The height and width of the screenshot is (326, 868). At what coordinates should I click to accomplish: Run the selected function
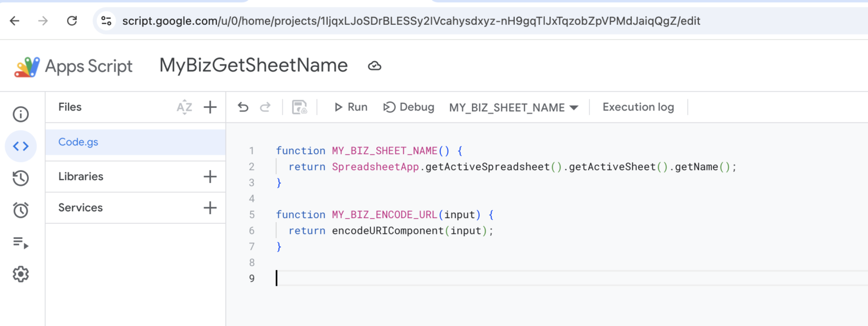350,107
